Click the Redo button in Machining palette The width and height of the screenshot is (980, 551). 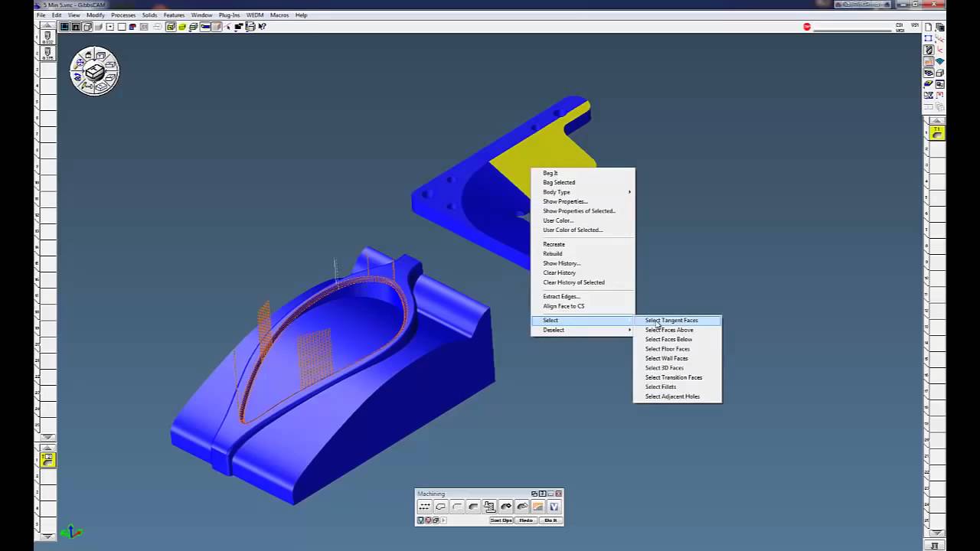[x=525, y=520]
